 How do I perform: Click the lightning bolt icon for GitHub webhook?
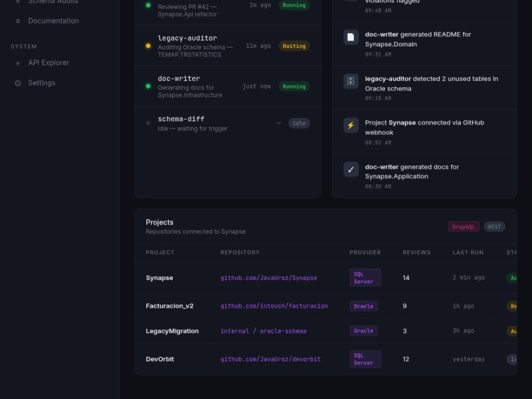point(351,125)
